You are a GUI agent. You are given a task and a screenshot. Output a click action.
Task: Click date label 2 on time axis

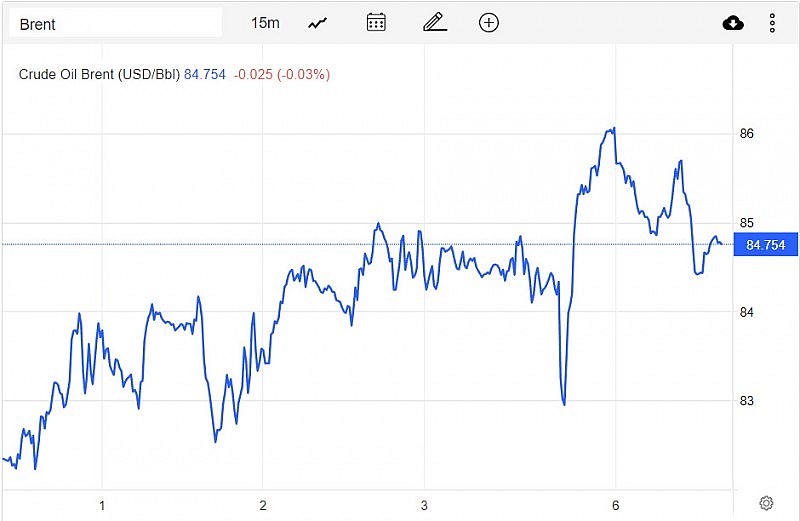click(x=262, y=505)
